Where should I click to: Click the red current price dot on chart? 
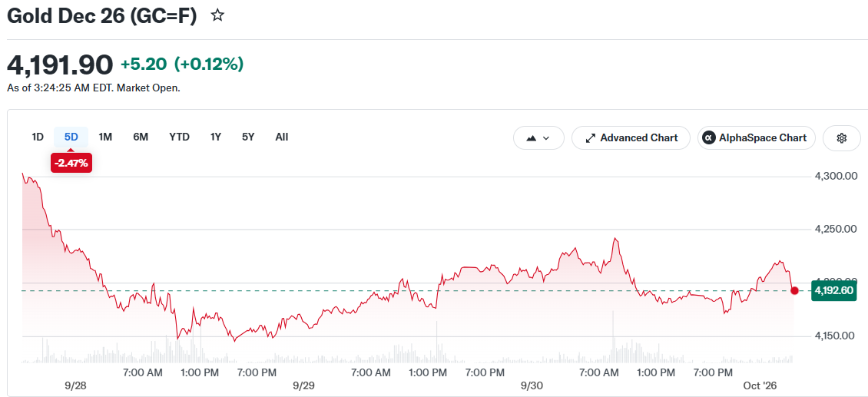794,291
